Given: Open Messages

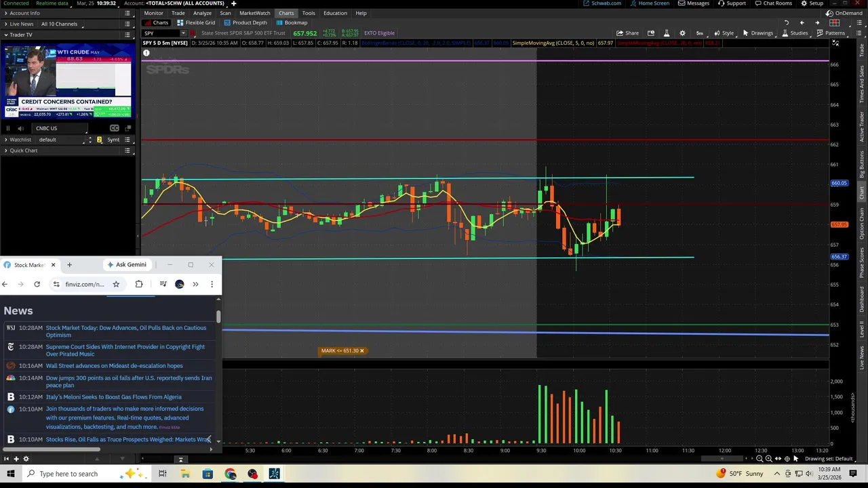Looking at the screenshot, I should [x=694, y=3].
